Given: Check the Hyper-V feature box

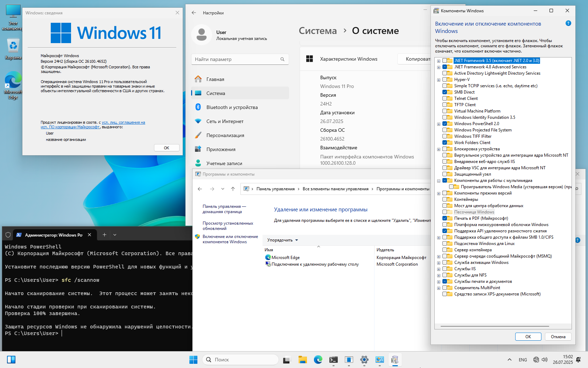Looking at the screenshot, I should (x=444, y=80).
